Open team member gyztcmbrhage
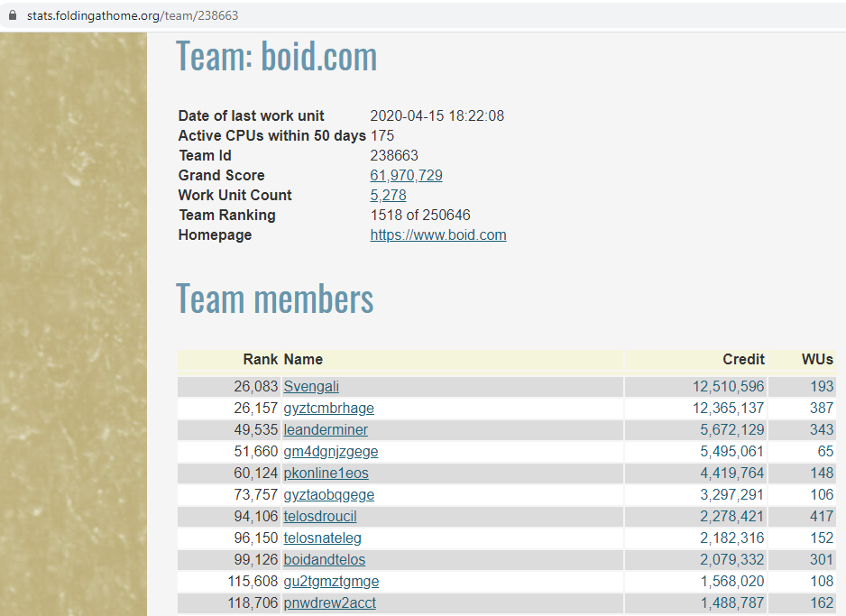 coord(328,409)
